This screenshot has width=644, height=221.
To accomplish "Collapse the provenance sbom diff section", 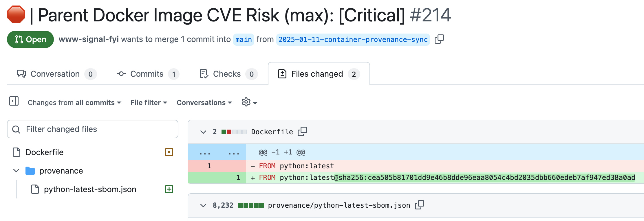I will click(203, 205).
